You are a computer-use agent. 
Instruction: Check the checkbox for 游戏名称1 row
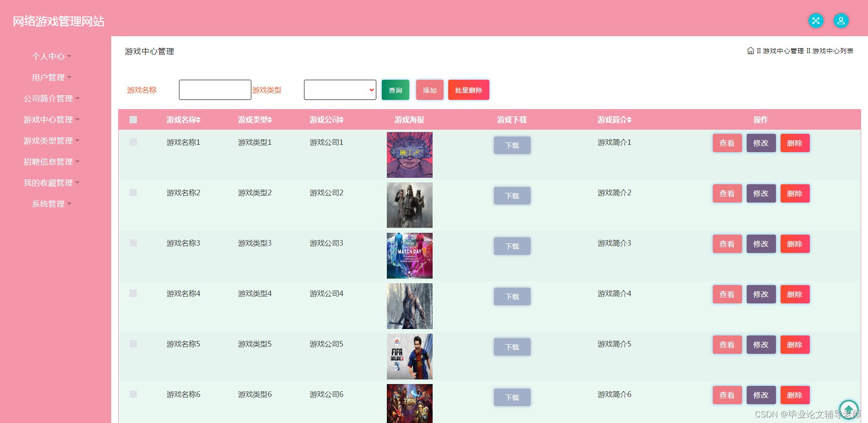tap(133, 142)
